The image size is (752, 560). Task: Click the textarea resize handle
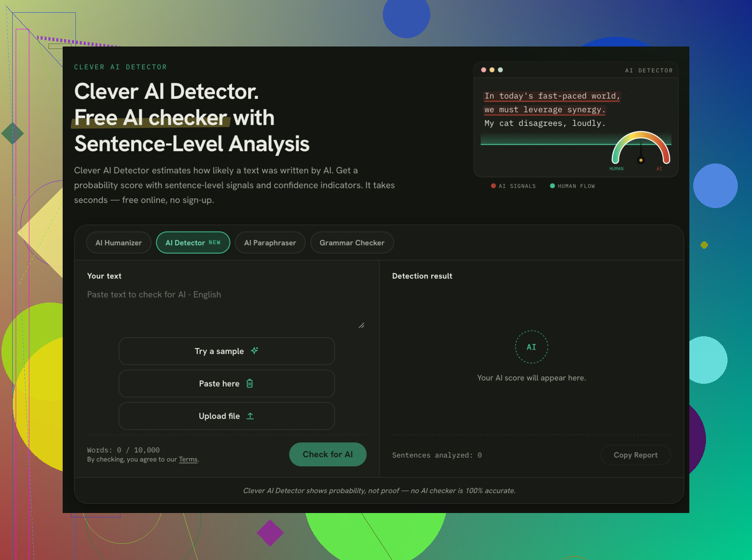coord(361,326)
